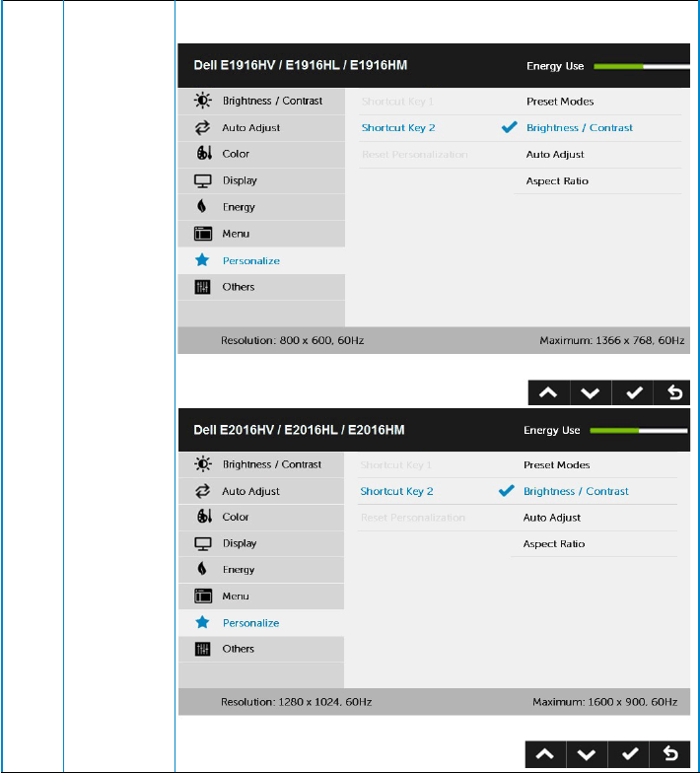The height and width of the screenshot is (773, 700).
Task: Click Maximum: 1366 x 768, 60Hz text
Action: coord(611,340)
